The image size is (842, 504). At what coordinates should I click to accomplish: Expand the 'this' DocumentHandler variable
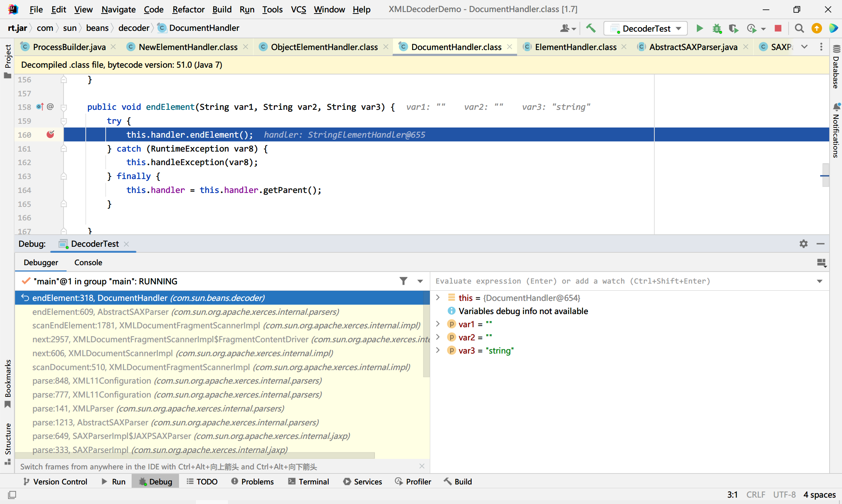click(438, 298)
